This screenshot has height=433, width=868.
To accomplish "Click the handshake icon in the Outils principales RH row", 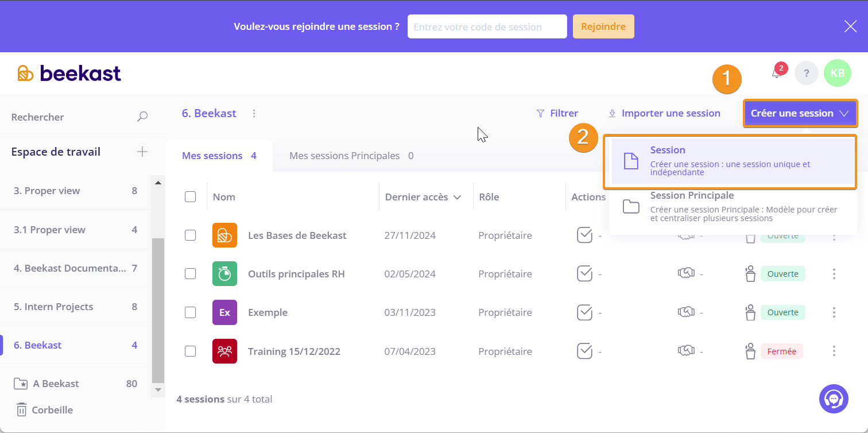I will coord(687,274).
